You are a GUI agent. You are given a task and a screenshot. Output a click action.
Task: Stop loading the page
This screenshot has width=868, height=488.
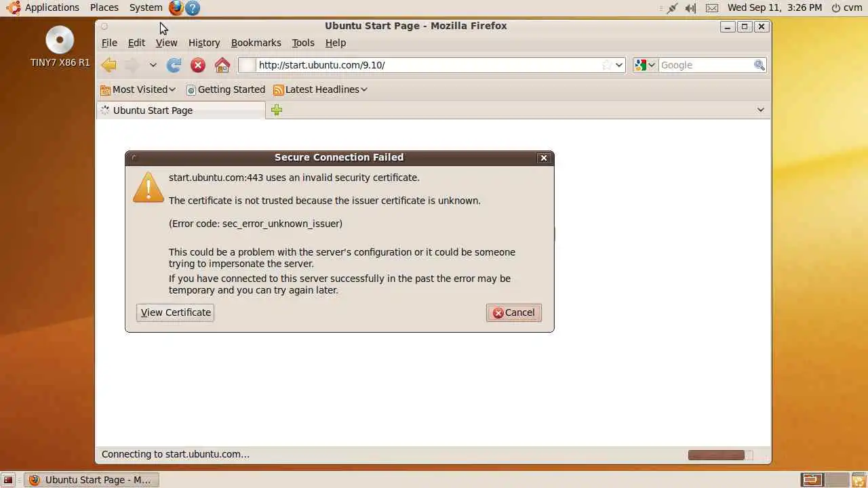pos(198,65)
